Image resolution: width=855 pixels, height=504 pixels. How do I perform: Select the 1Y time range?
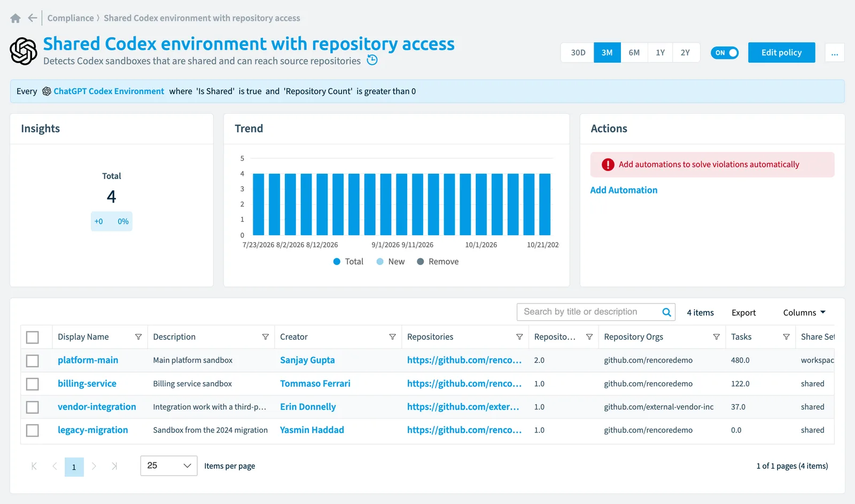click(x=660, y=52)
